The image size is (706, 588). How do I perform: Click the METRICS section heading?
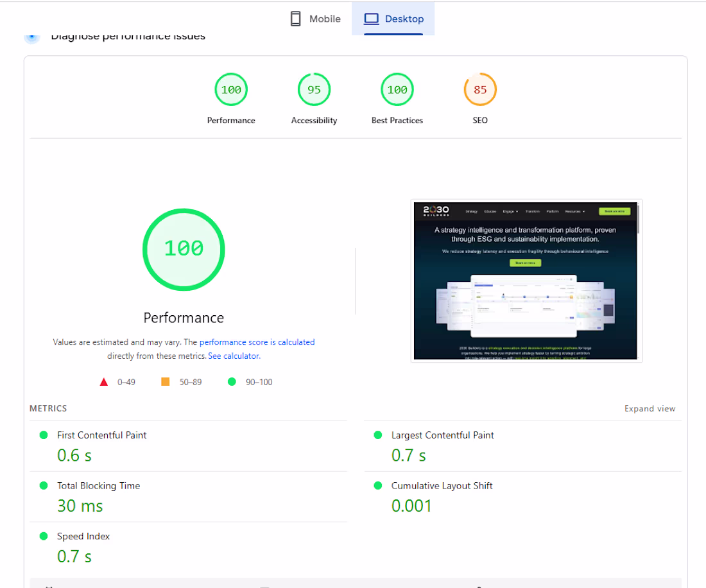48,408
